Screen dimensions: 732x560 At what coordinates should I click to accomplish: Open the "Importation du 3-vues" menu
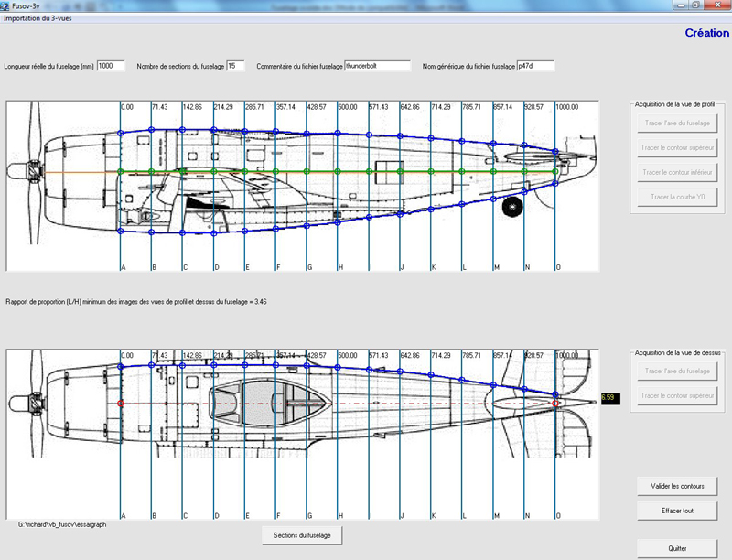click(x=38, y=18)
